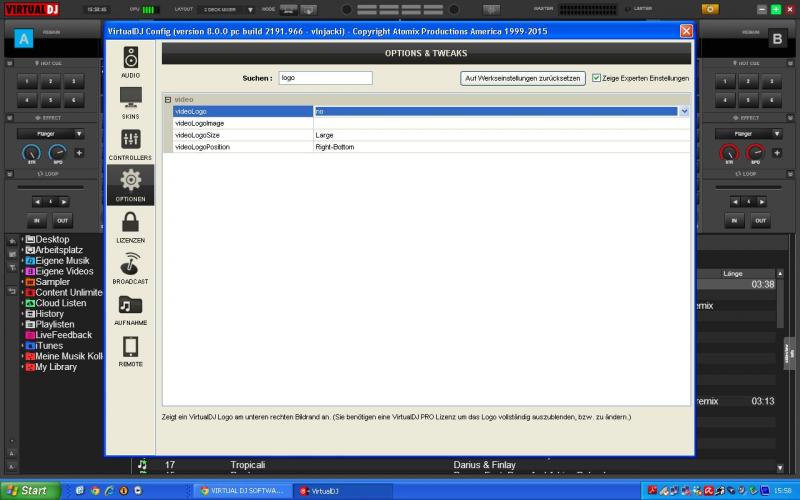Click the Suchen search field containing logo
This screenshot has height=500, width=800.
click(x=326, y=78)
